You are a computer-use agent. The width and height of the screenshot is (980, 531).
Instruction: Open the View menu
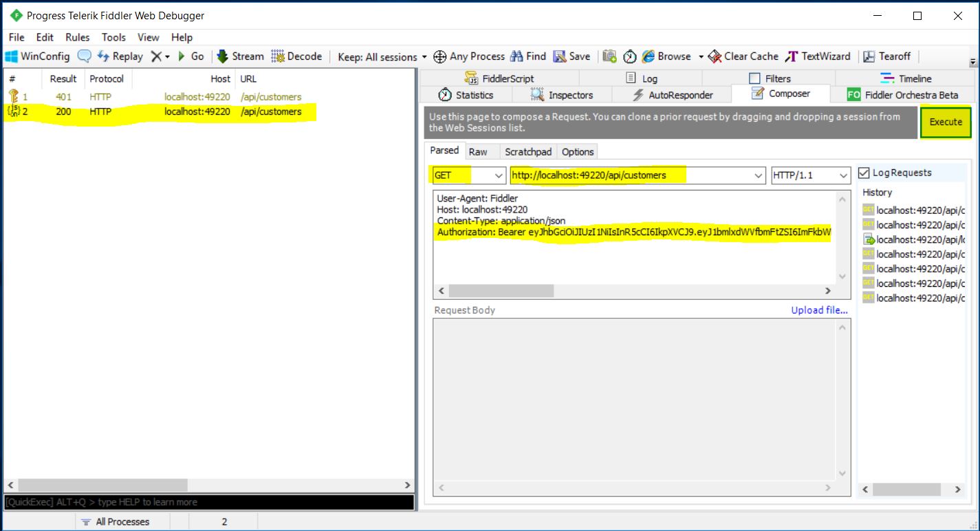[148, 37]
